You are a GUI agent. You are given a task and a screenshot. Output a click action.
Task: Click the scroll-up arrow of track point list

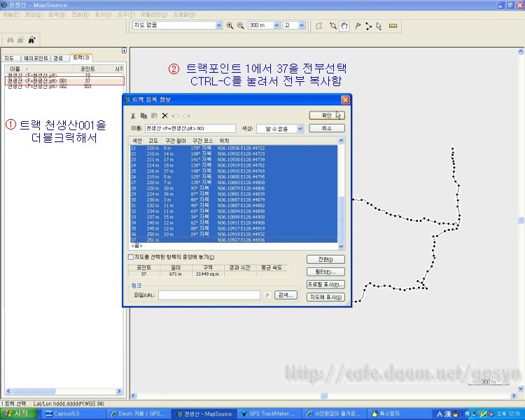tap(341, 140)
